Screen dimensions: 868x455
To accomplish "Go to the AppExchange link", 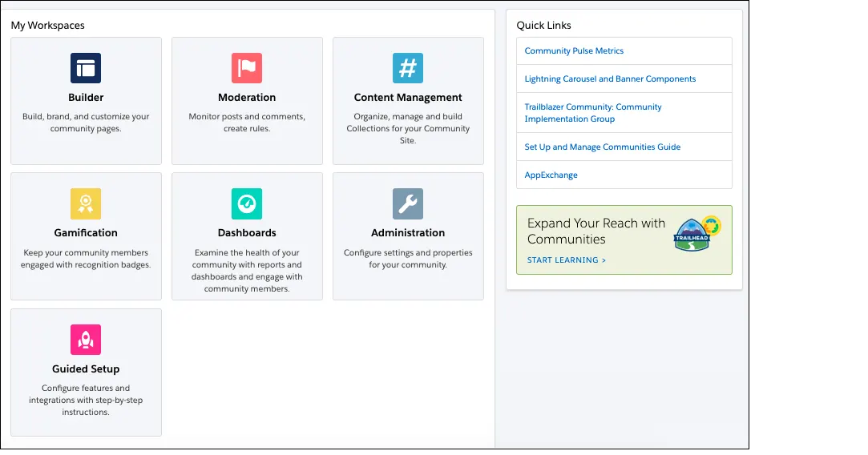I will tap(551, 175).
